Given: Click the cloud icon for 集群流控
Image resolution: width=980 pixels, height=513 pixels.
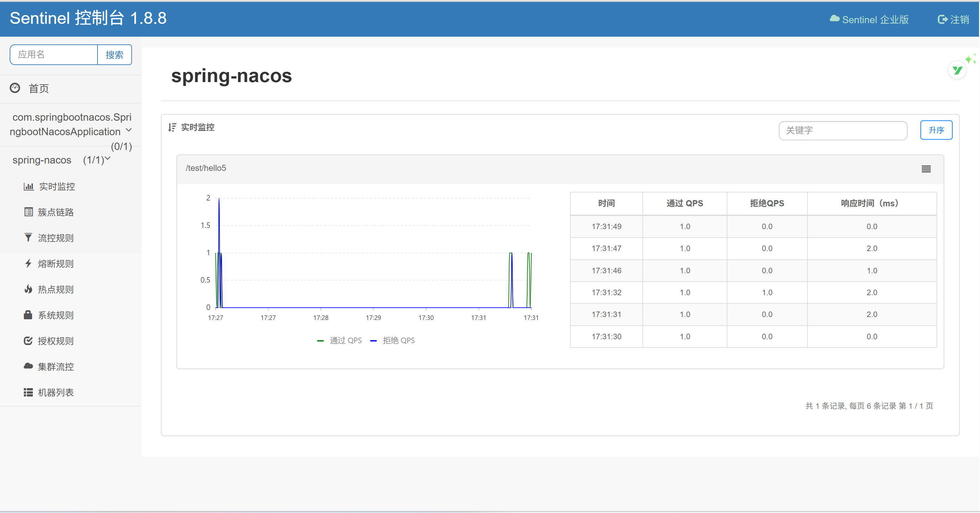Looking at the screenshot, I should point(28,366).
